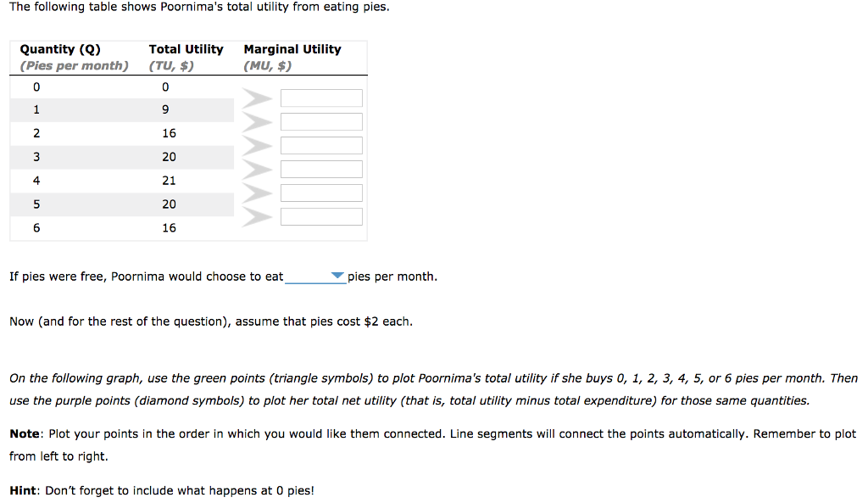Click the second marginal utility input box
868x503 pixels.
[x=321, y=121]
